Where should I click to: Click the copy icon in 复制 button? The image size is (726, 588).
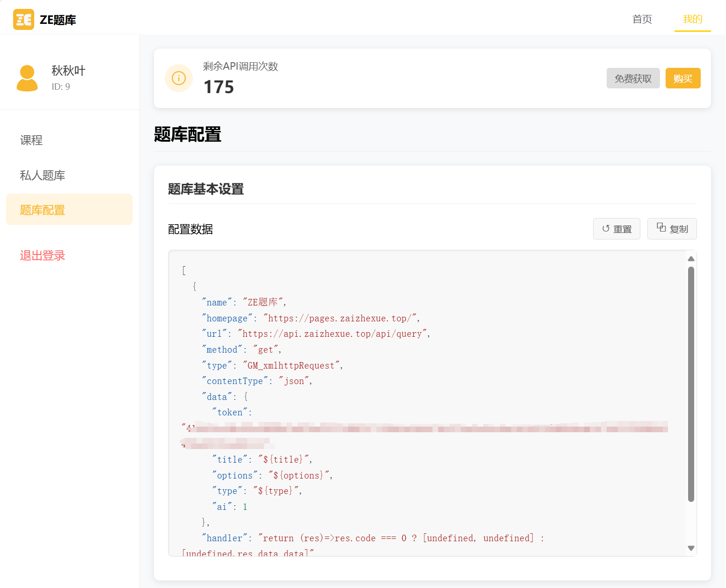(x=661, y=227)
